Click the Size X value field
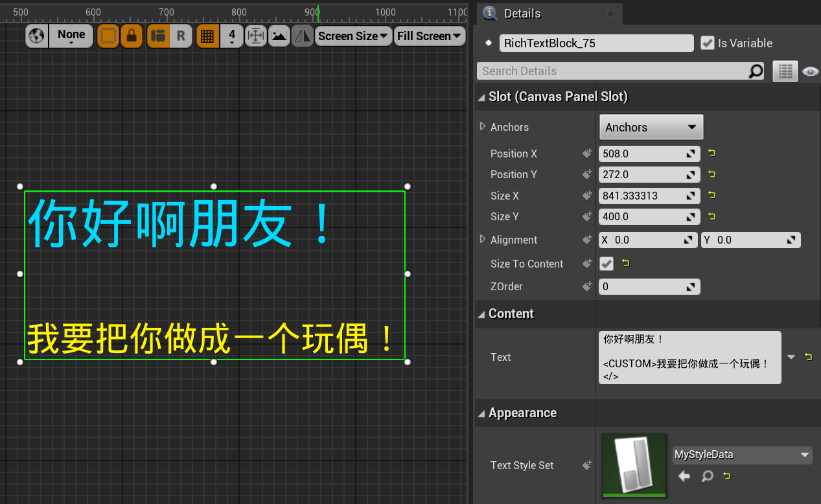The height and width of the screenshot is (504, 821). (649, 196)
